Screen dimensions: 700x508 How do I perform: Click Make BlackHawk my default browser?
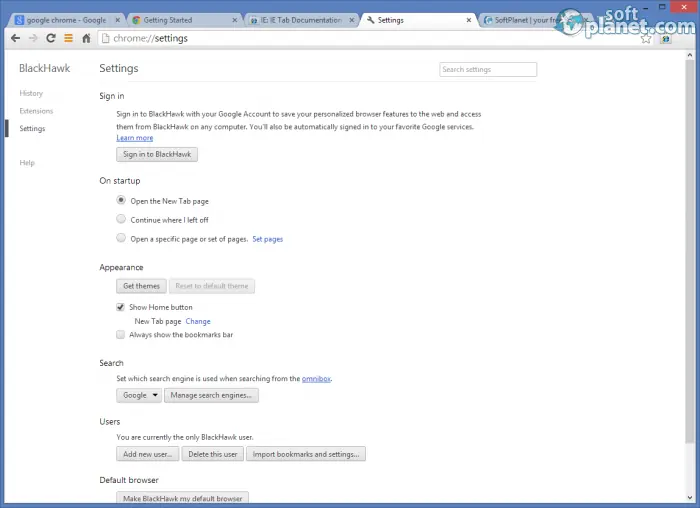pos(182,498)
